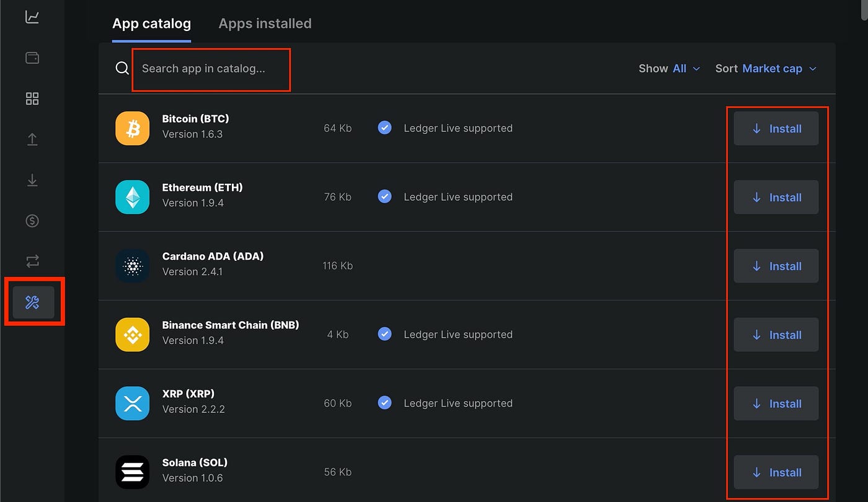Click the 116 Kb size value
This screenshot has height=502, width=868.
pyautogui.click(x=338, y=266)
